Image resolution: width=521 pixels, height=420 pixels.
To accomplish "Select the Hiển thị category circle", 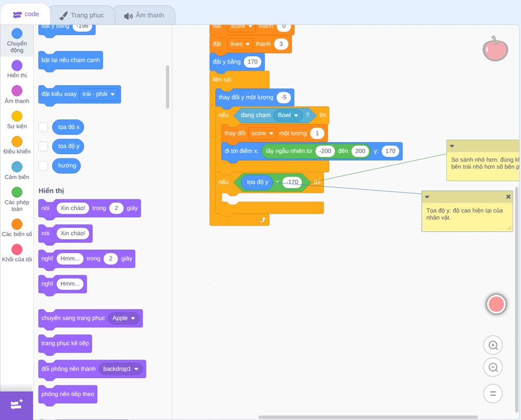I will click(17, 66).
